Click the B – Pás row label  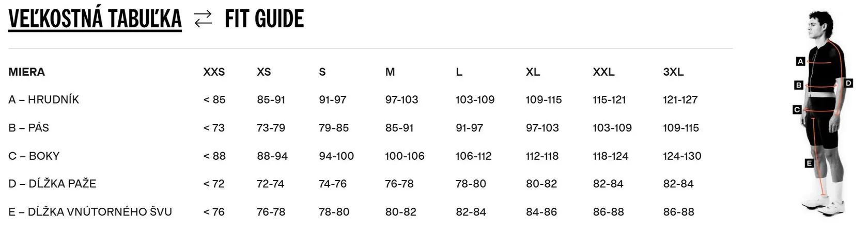click(x=29, y=128)
